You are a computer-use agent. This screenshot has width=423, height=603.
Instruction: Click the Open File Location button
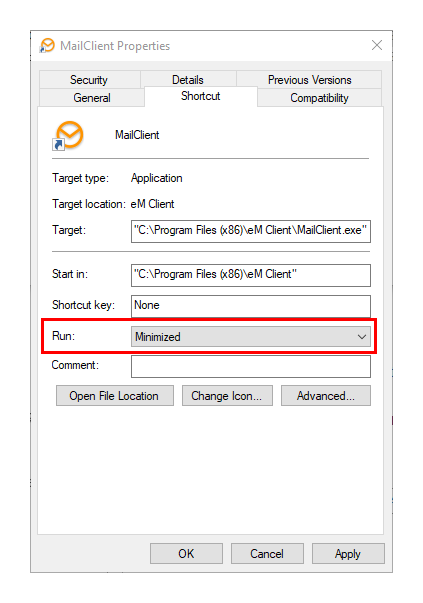pyautogui.click(x=115, y=396)
